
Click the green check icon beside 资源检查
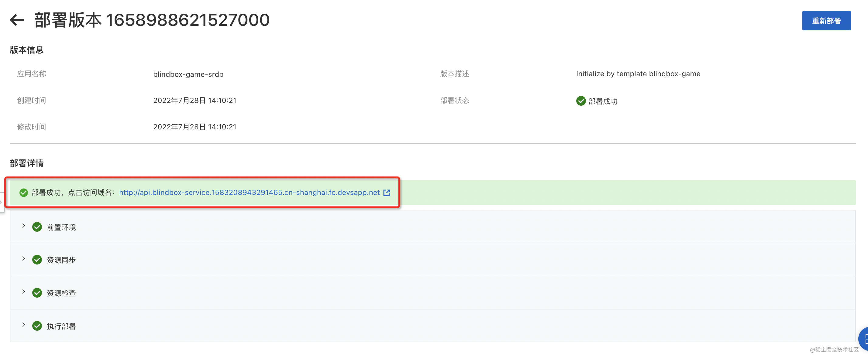pos(37,293)
